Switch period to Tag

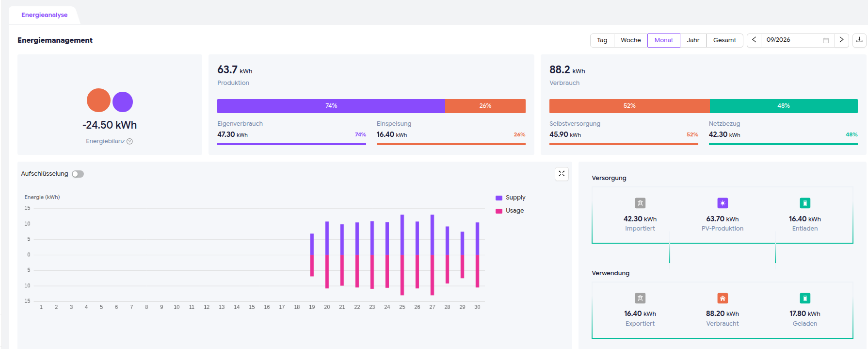pos(602,40)
